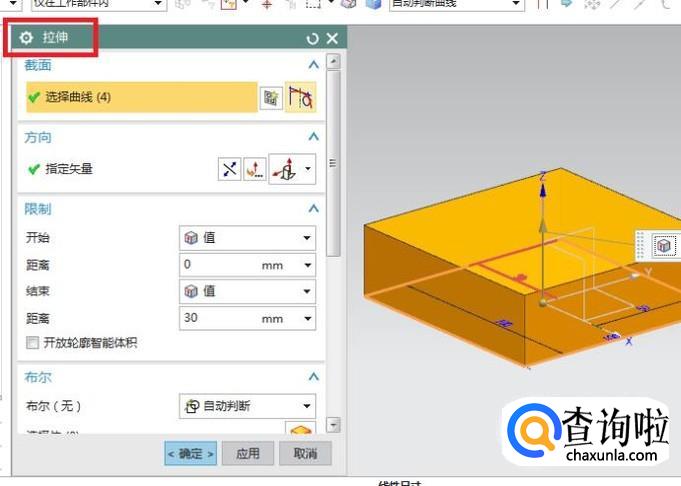Click the 应用 button

[x=247, y=454]
